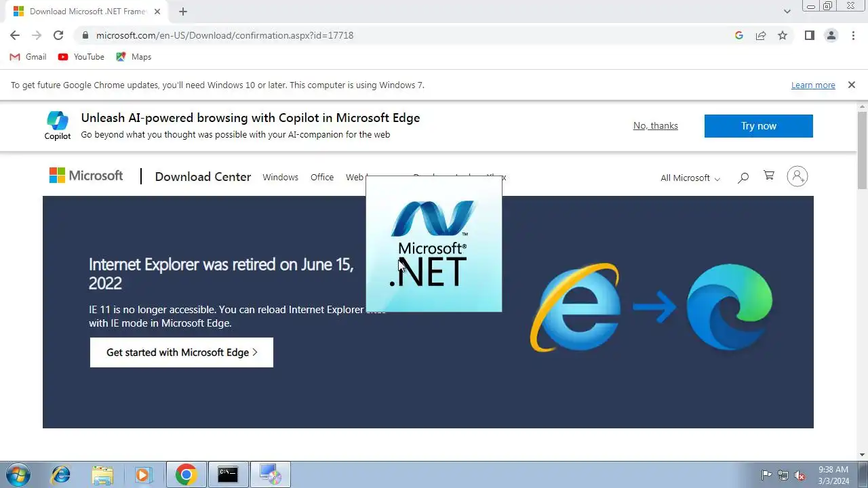Open Learn more link in update bar
This screenshot has height=488, width=868.
(x=813, y=85)
